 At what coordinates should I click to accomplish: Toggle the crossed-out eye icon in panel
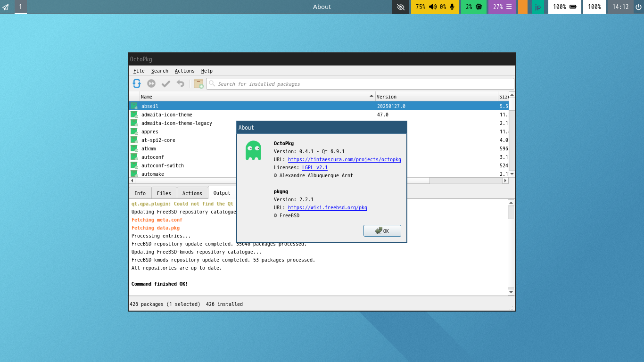(x=401, y=7)
